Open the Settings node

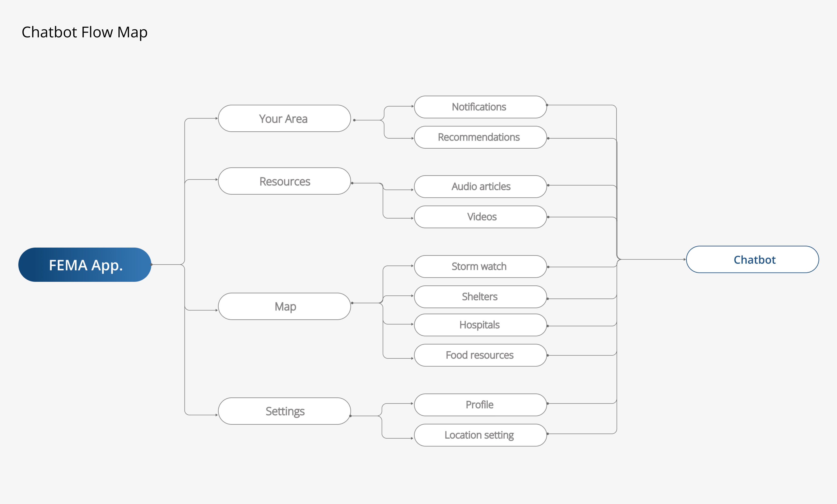tap(284, 411)
